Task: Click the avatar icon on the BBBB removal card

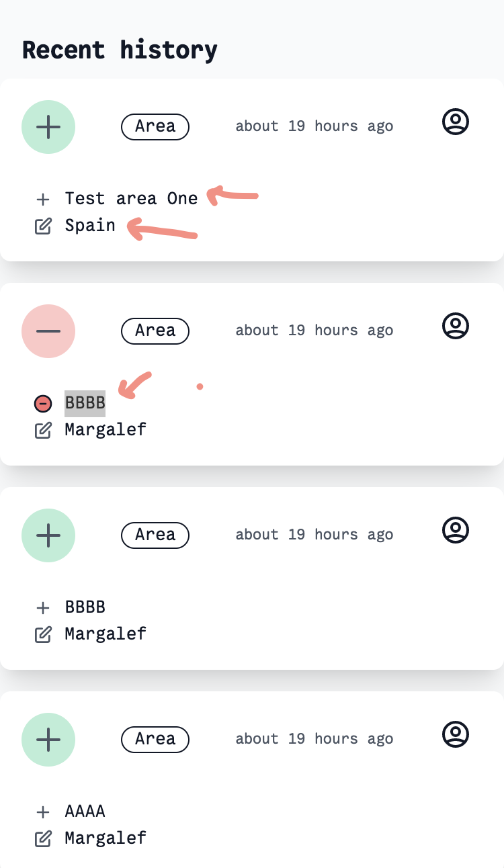Action: [x=455, y=326]
